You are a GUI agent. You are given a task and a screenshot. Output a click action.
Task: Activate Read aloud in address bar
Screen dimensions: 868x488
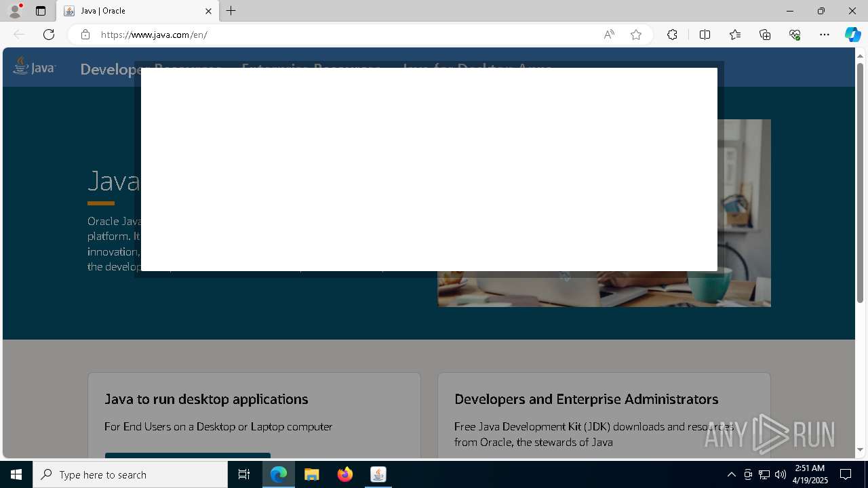[x=609, y=35]
